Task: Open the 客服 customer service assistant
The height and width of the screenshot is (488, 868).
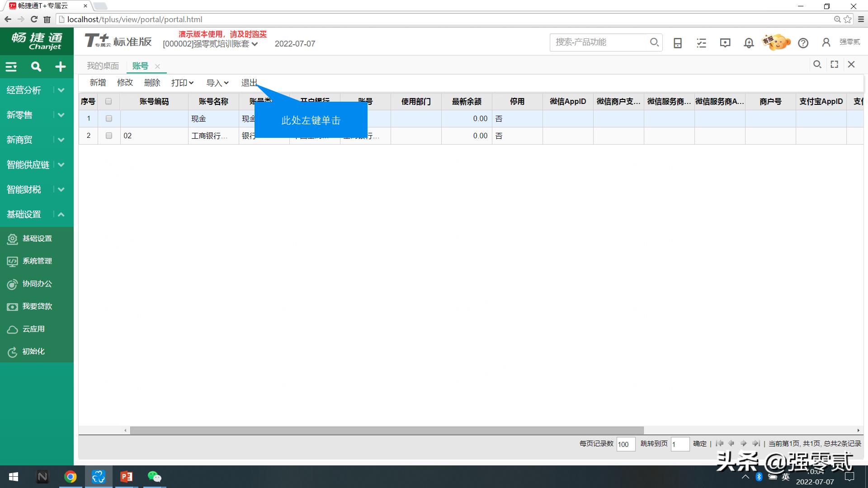Action: 776,42
